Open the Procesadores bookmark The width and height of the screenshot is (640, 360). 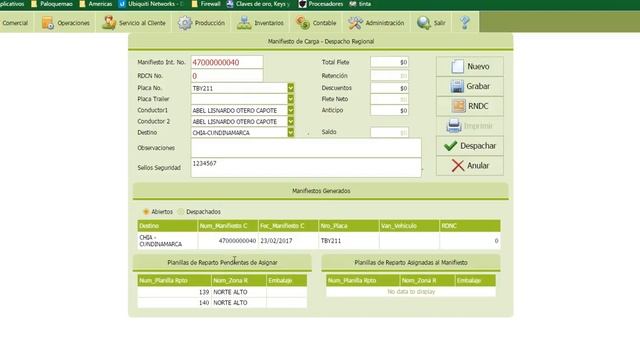[x=321, y=4]
